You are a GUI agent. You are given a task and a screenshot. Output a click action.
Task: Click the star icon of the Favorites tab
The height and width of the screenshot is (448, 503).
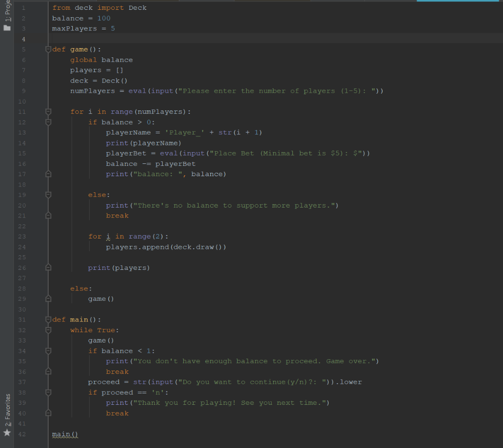[7, 433]
